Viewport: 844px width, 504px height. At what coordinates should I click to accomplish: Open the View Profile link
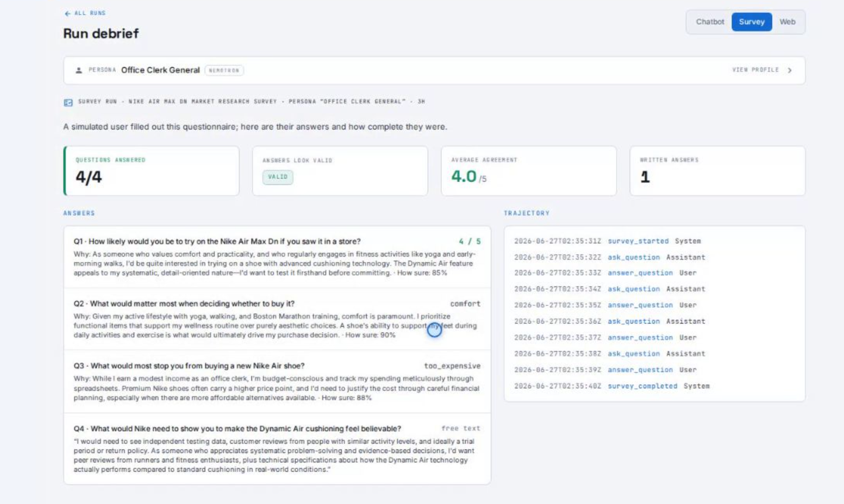click(755, 70)
